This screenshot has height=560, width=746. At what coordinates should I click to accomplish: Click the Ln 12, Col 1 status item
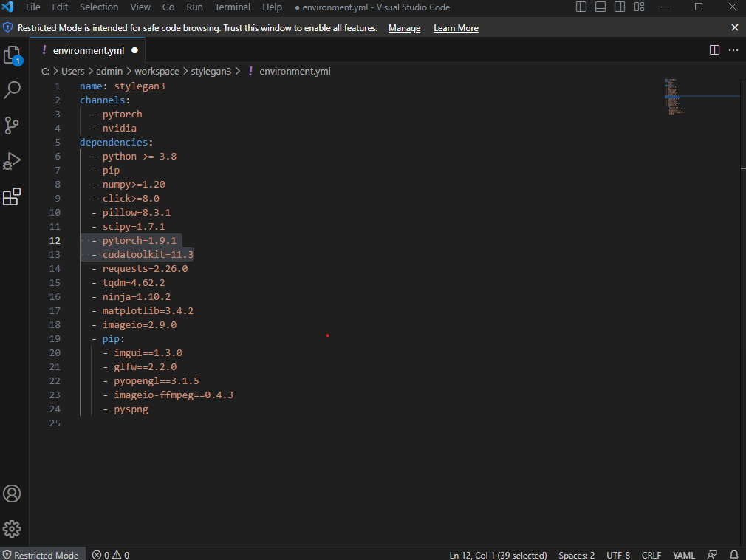tap(498, 555)
